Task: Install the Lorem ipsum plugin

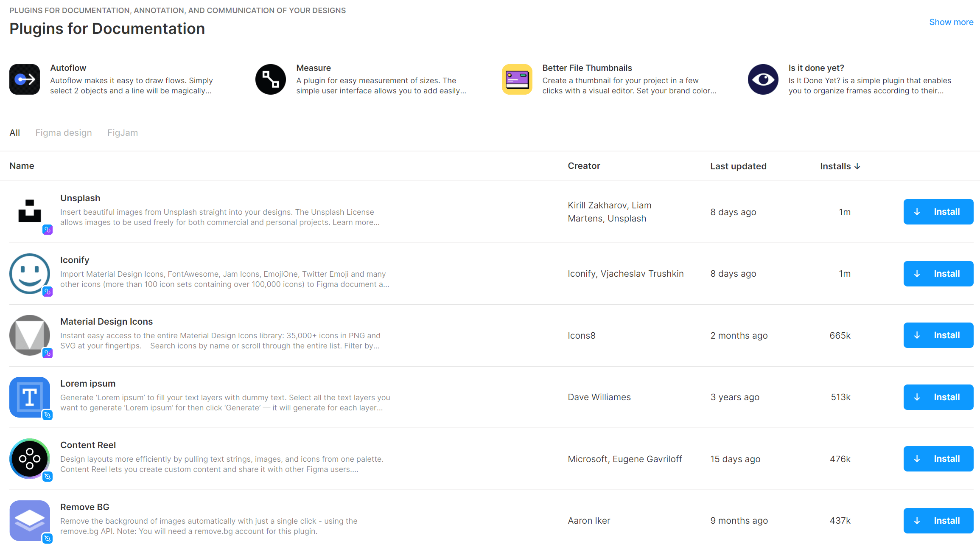Action: point(938,397)
